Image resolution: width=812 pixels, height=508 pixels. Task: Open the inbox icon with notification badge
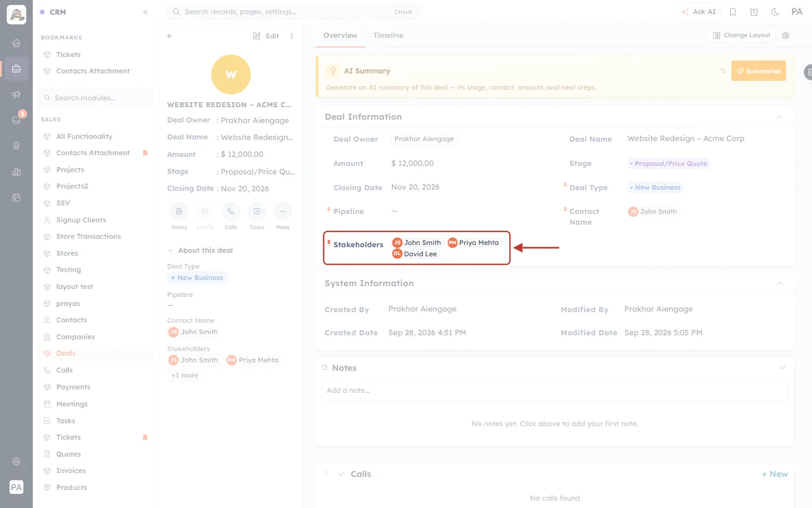[x=16, y=120]
